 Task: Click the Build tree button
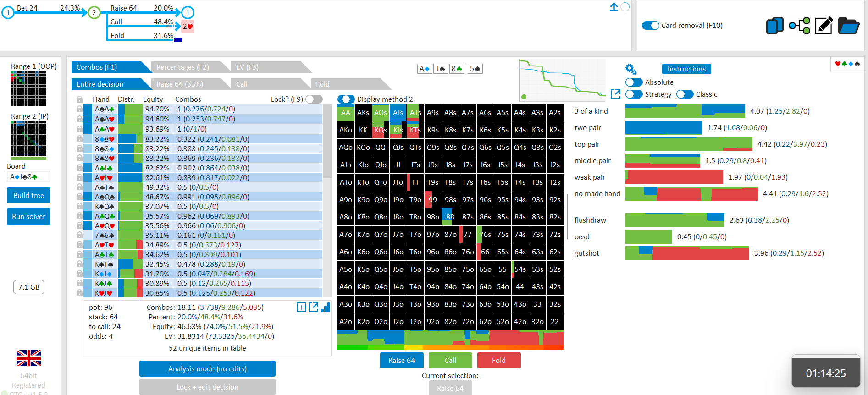pyautogui.click(x=28, y=196)
